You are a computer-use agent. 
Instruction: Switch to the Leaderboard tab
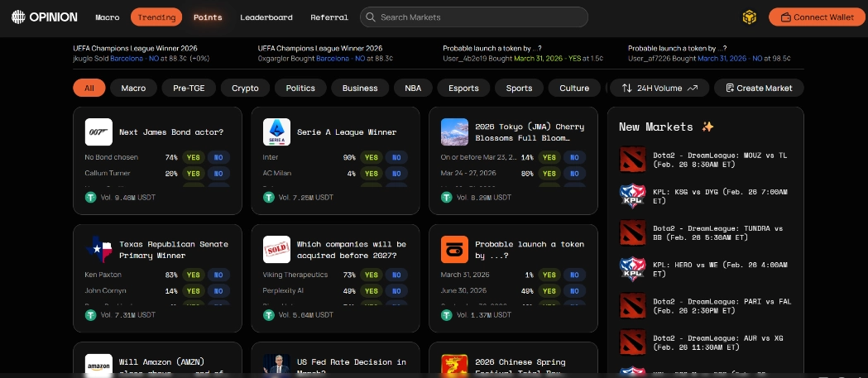point(266,17)
